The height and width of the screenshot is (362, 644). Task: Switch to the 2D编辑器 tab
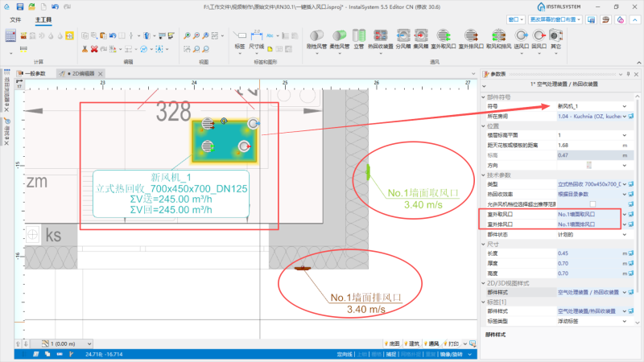click(x=80, y=73)
